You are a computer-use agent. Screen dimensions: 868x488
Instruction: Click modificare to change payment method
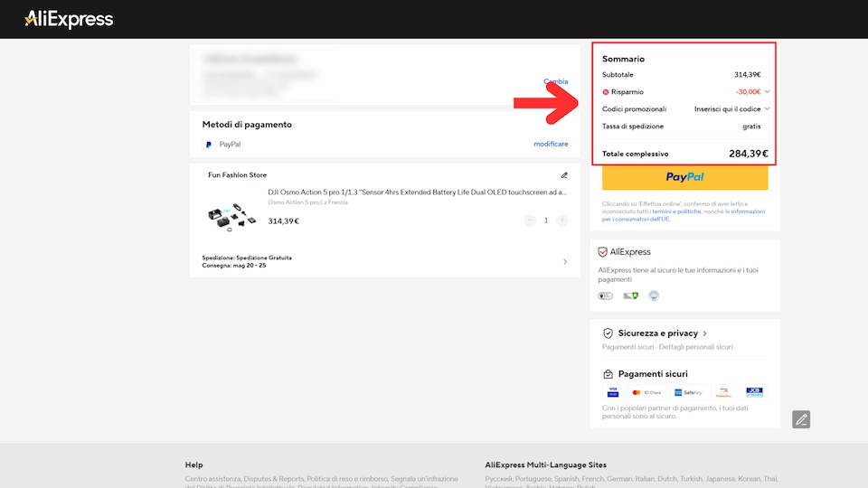click(551, 144)
